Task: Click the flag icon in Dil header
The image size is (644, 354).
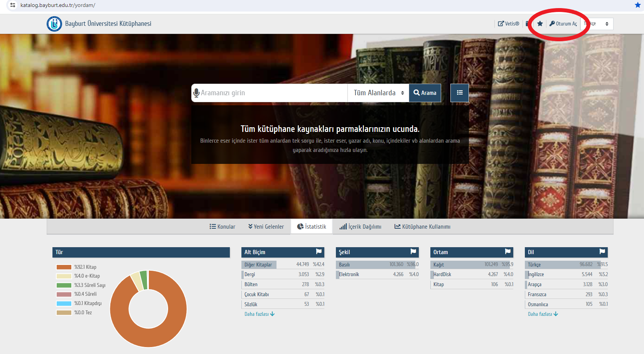Action: pyautogui.click(x=602, y=252)
